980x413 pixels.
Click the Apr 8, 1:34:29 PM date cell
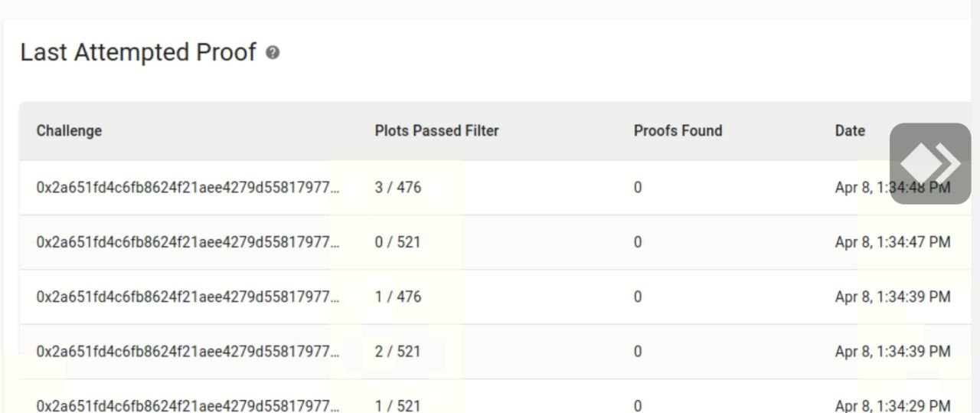pos(893,405)
